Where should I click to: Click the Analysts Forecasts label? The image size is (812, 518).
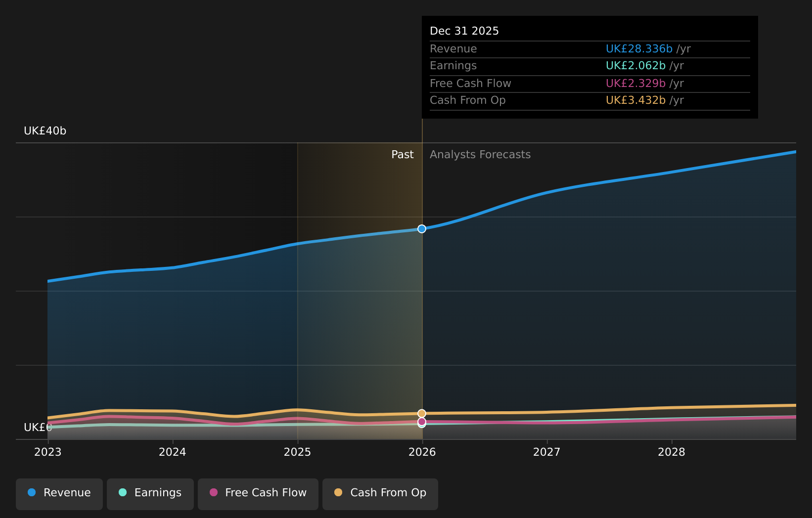(480, 155)
